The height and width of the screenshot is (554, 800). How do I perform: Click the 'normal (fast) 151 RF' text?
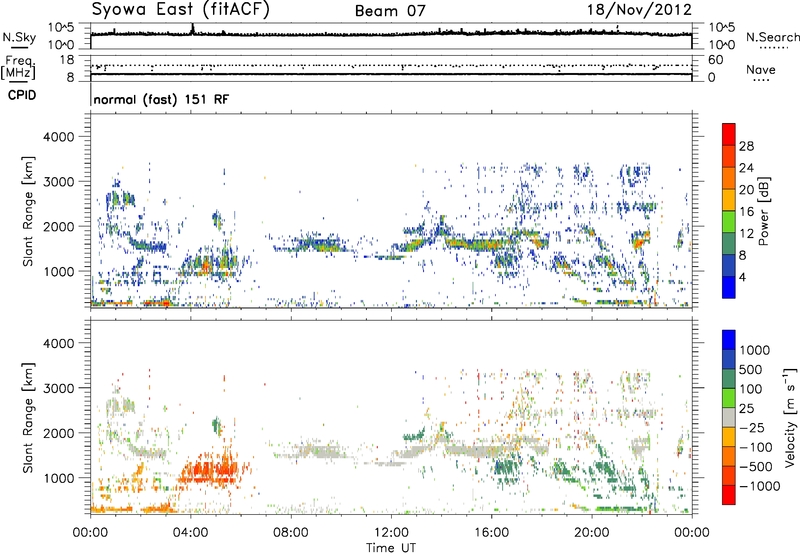click(x=161, y=99)
